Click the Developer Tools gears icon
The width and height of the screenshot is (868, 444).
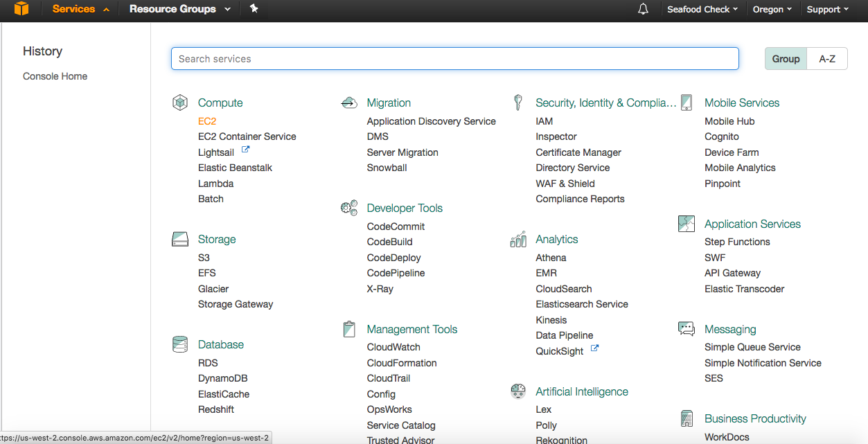[349, 208]
